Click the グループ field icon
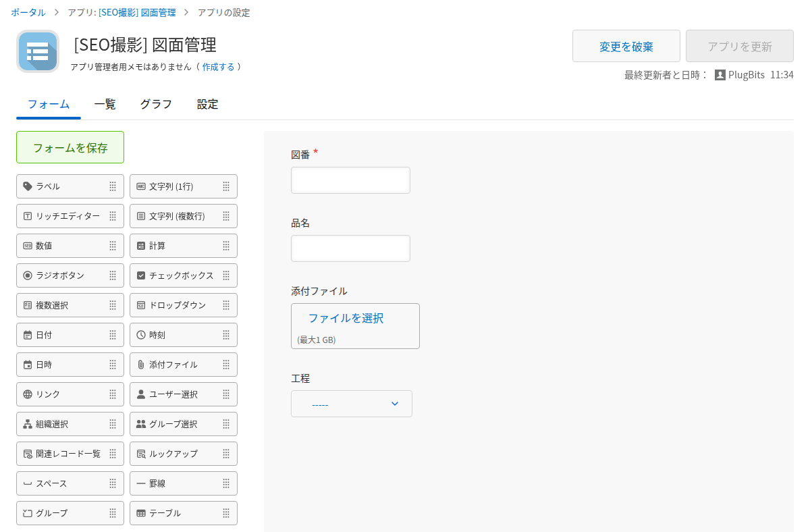Screen dimensions: 810x532 click(28, 513)
